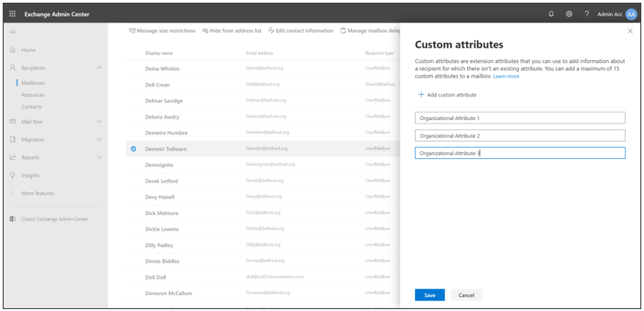Click Organizational Attribute 2 field
Image resolution: width=644 pixels, height=311 pixels.
tap(520, 135)
